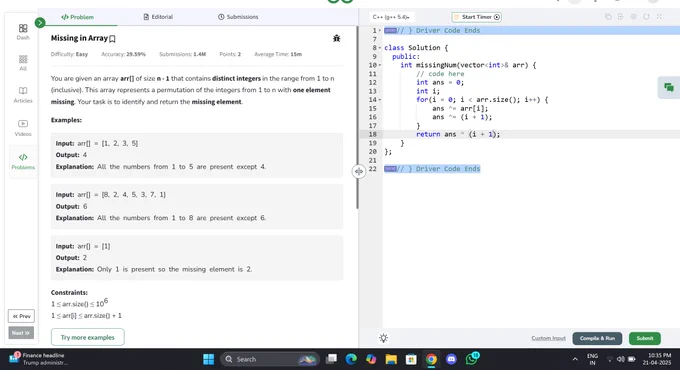Collapse code fold arrow at line 8
The height and width of the screenshot is (370, 680).
pos(380,48)
